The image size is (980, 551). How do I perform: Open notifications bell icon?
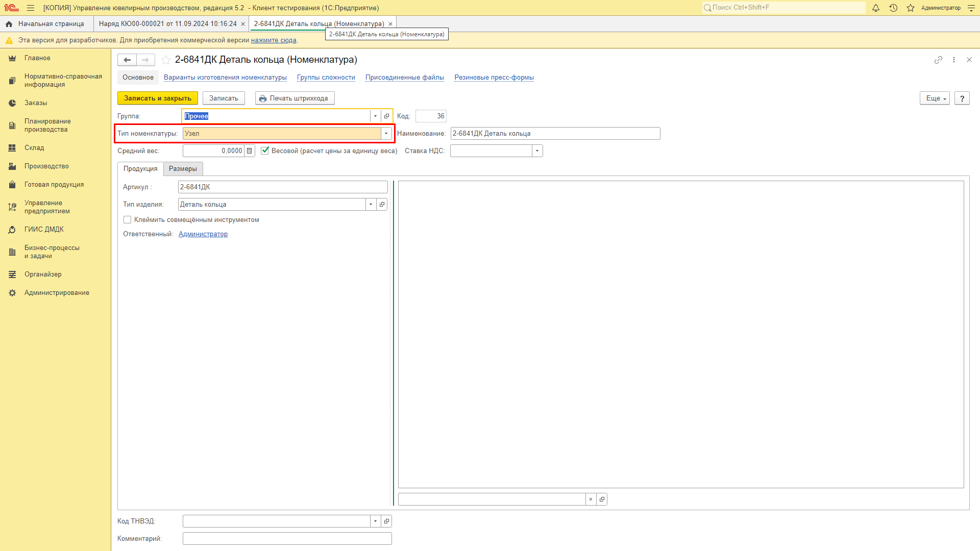[876, 8]
